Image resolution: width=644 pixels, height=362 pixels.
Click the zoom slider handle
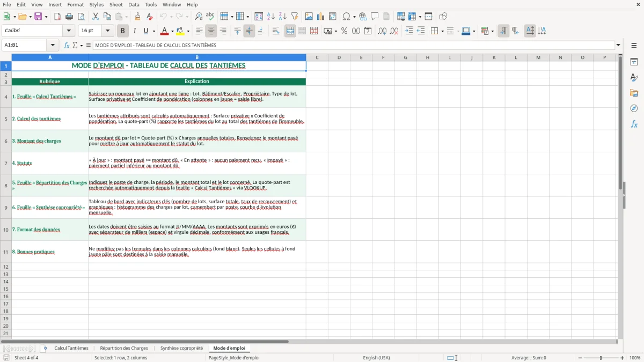coord(601,358)
